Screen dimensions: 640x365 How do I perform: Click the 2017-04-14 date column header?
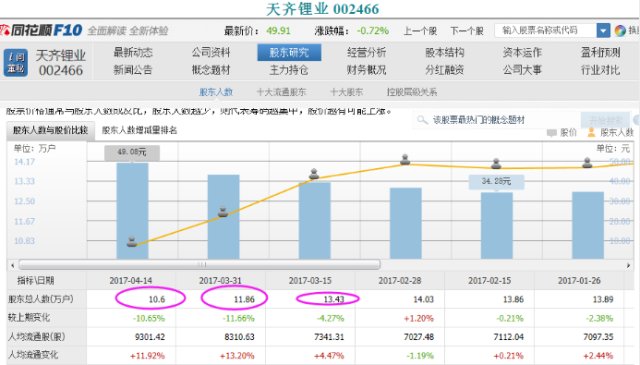(131, 281)
